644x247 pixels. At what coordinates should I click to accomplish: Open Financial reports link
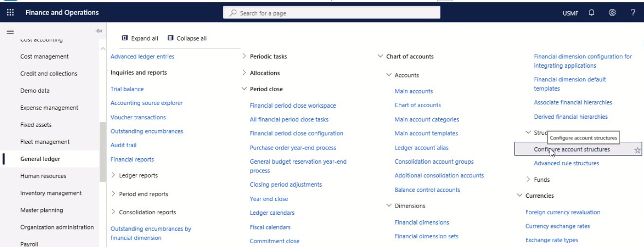[132, 159]
